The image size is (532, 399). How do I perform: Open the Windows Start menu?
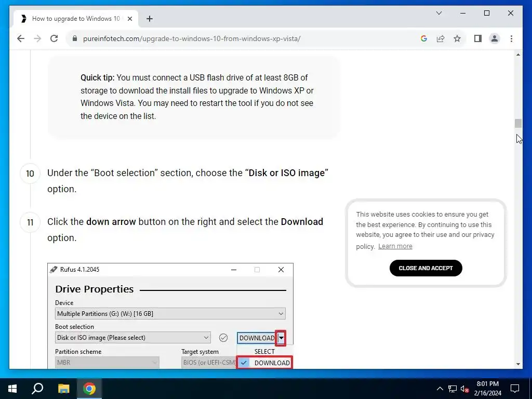12,389
